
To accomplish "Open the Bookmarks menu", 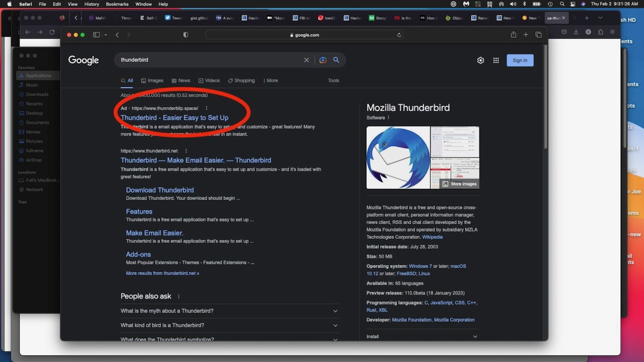I will tap(117, 4).
